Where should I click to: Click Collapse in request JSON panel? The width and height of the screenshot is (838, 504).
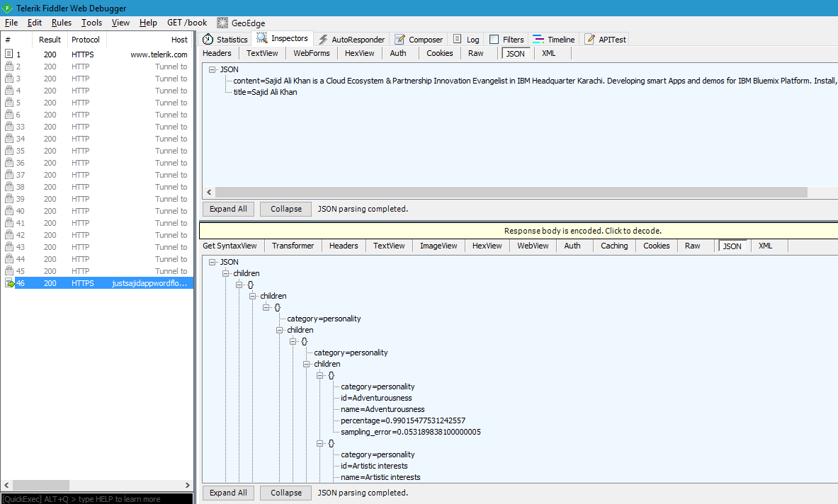[x=286, y=209]
